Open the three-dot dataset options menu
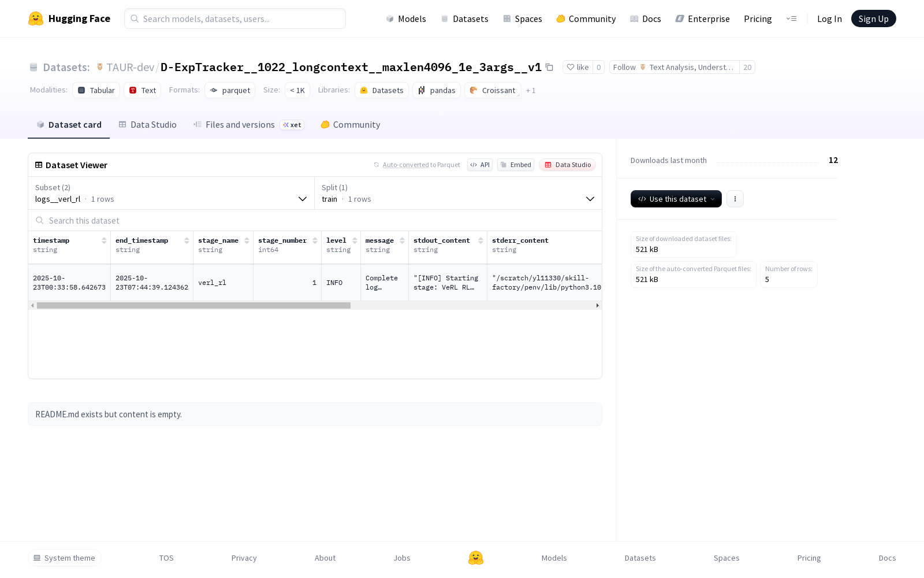The width and height of the screenshot is (924, 578). tap(735, 199)
